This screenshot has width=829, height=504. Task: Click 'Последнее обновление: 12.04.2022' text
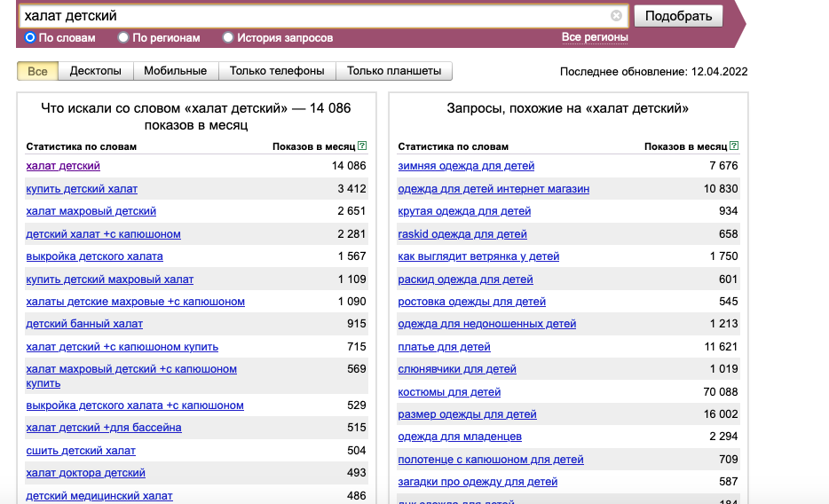[x=654, y=72]
